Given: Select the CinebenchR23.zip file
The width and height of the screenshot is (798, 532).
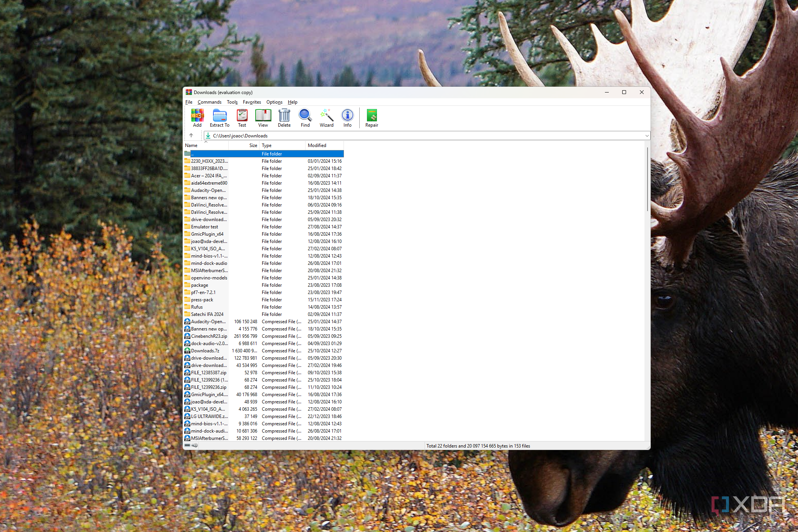Looking at the screenshot, I should coord(209,336).
